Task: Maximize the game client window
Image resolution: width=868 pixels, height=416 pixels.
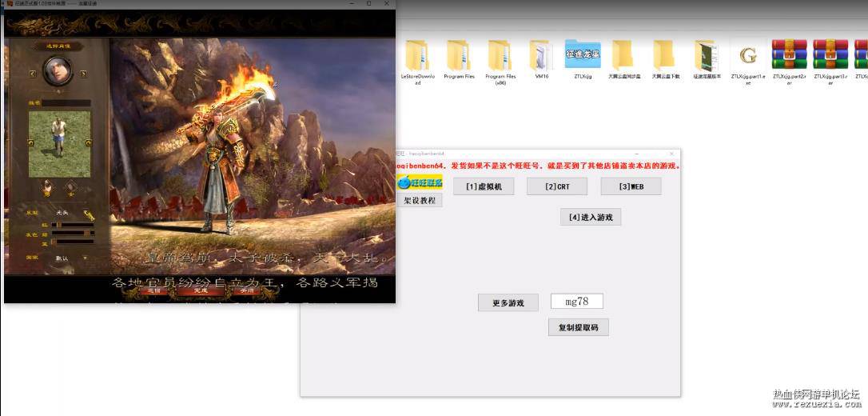Action: [369, 3]
